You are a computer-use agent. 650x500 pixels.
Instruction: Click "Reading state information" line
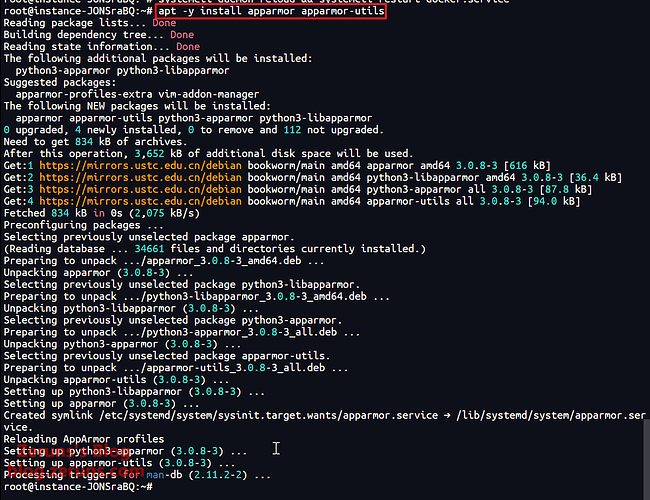point(101,47)
